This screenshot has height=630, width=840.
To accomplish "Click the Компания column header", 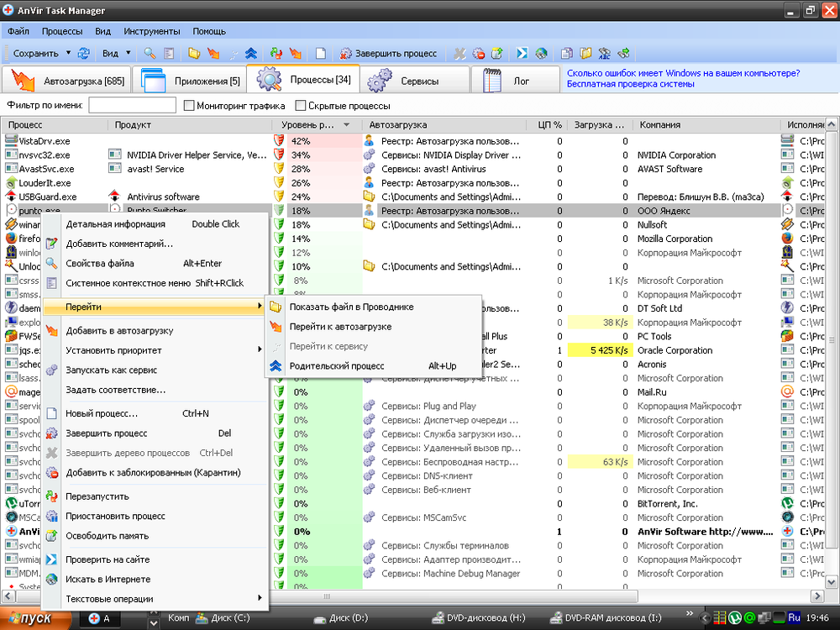I will pos(706,125).
